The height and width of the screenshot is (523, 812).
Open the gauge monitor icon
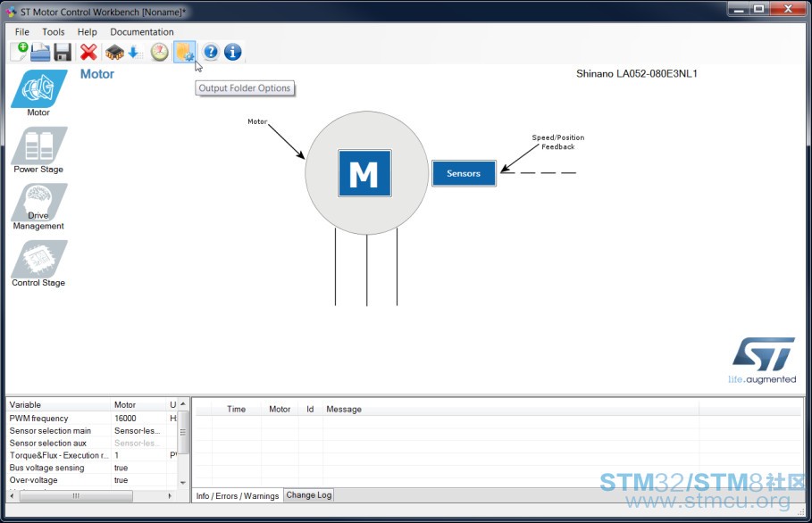tap(160, 53)
